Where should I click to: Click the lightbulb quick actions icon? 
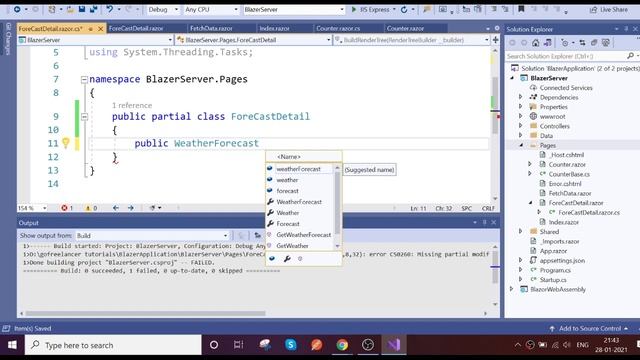(66, 143)
